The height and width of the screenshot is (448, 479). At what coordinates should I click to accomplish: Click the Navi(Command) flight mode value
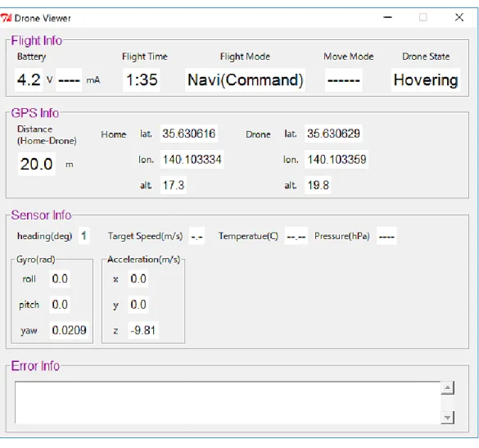(245, 80)
